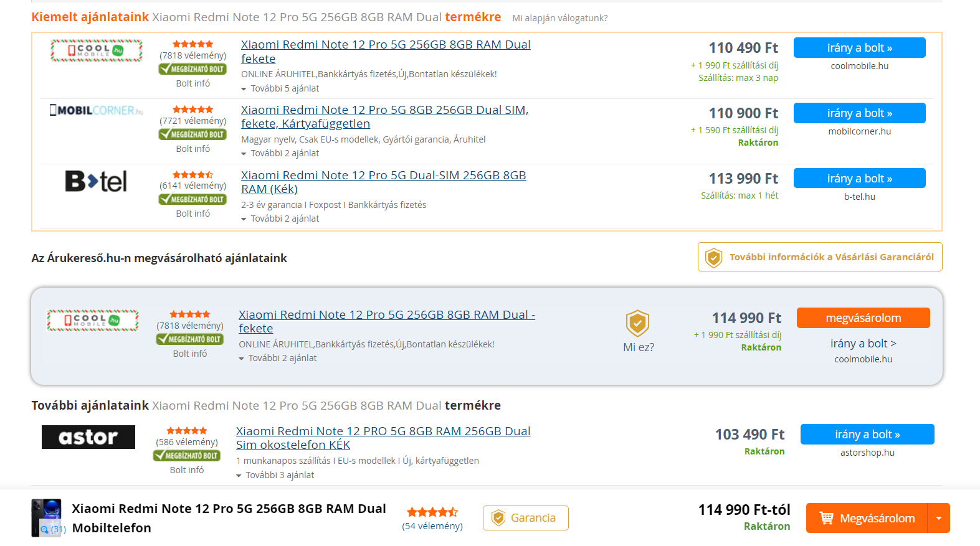Click the B-tel star rating

pos(193,175)
